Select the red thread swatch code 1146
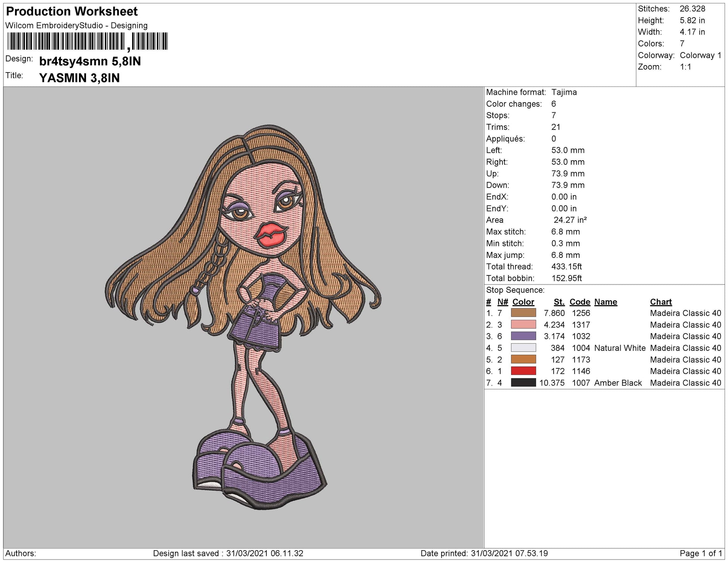The width and height of the screenshot is (728, 563). coord(523,371)
